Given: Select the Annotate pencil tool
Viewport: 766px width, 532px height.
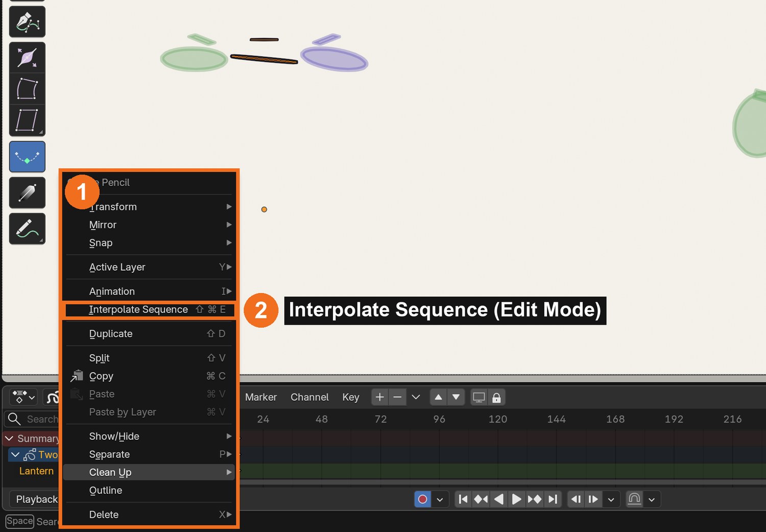Looking at the screenshot, I should tap(27, 229).
